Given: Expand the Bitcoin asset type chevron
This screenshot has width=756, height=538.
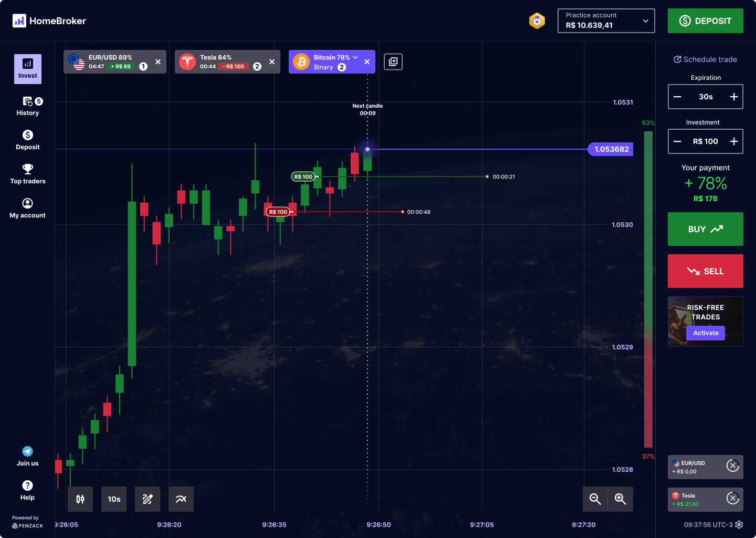Looking at the screenshot, I should 355,57.
